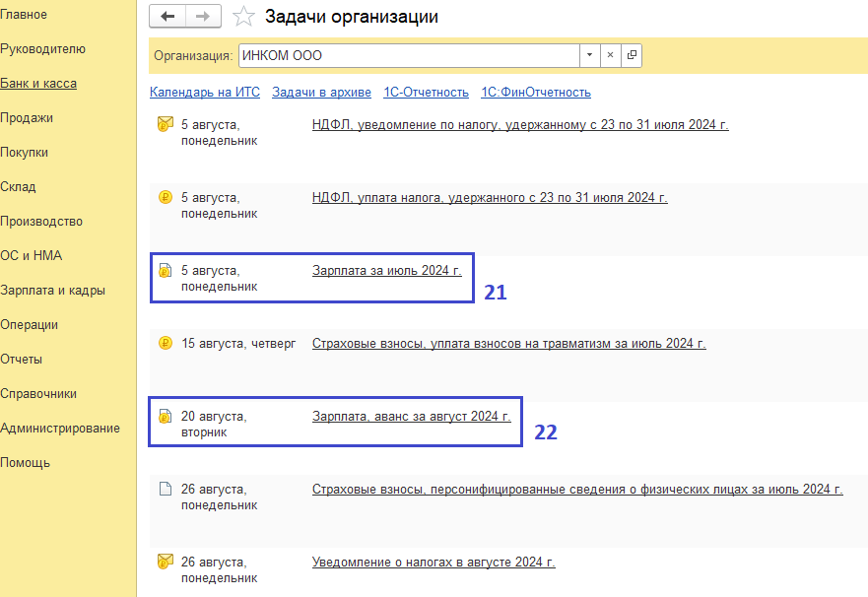
Task: Click the icon for the 15 августа task
Action: (165, 343)
